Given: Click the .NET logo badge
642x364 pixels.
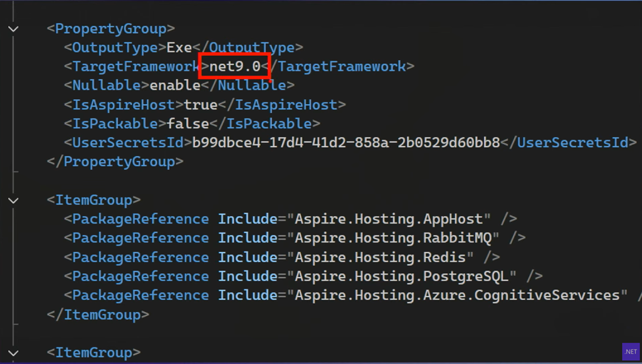Looking at the screenshot, I should click(x=630, y=351).
